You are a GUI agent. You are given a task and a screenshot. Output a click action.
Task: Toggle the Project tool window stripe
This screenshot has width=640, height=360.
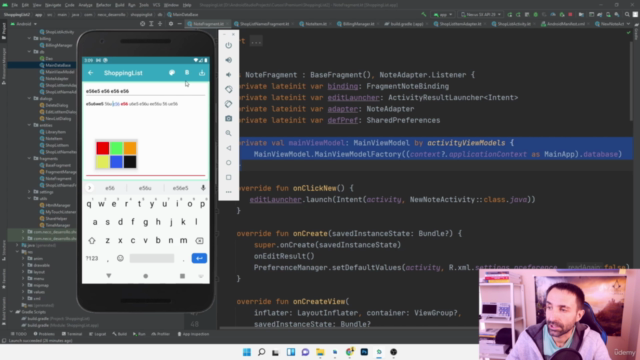coord(4,31)
